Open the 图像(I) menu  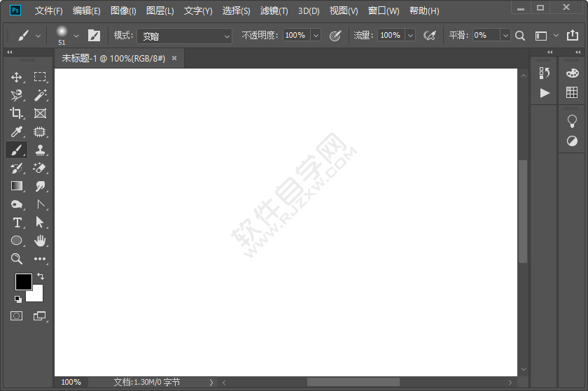123,11
